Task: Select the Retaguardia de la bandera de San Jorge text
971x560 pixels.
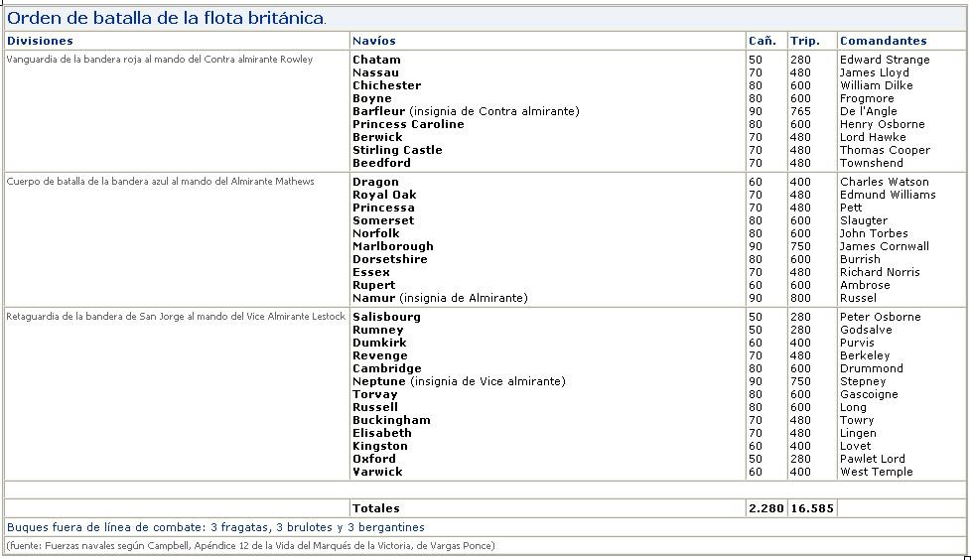Action: pos(176,317)
